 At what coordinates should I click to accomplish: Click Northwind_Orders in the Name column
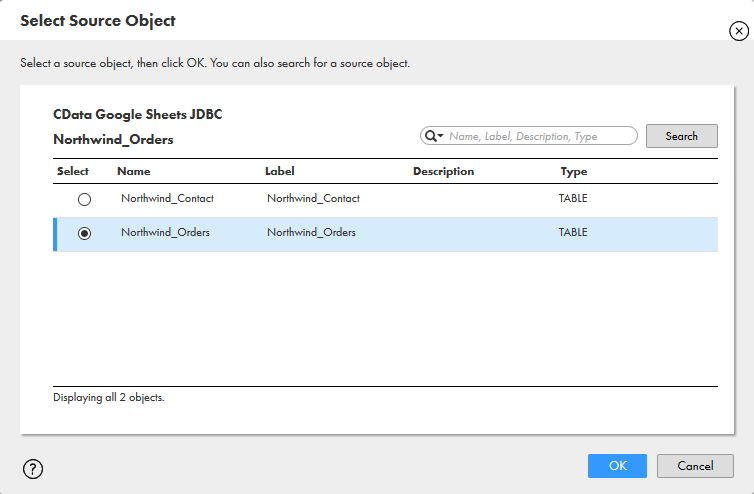[165, 232]
